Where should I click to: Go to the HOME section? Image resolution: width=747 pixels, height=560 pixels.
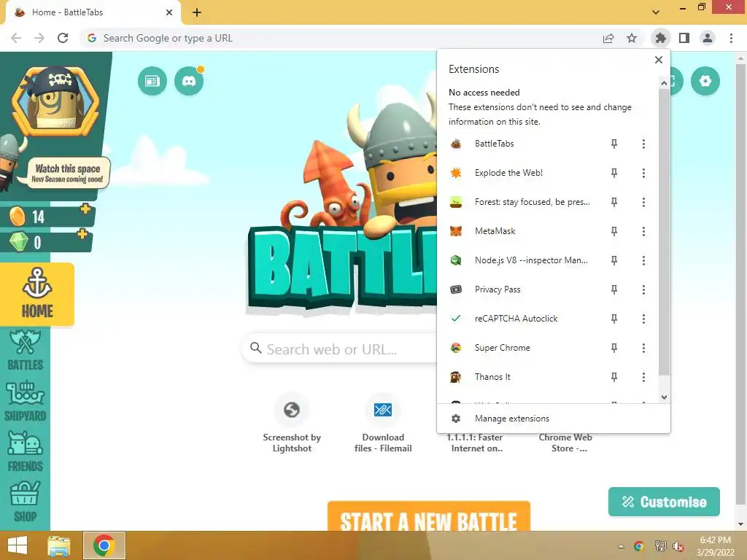coord(37,294)
